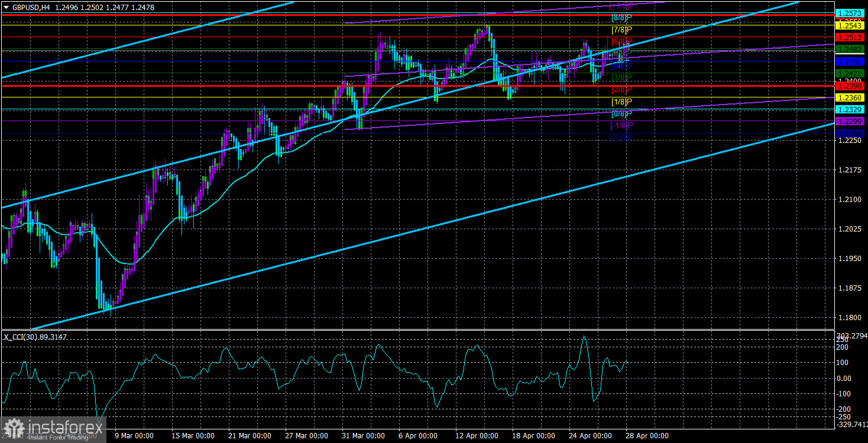Click the green 1.2482 price label
Viewport: 868px width, 443px height.
850,50
